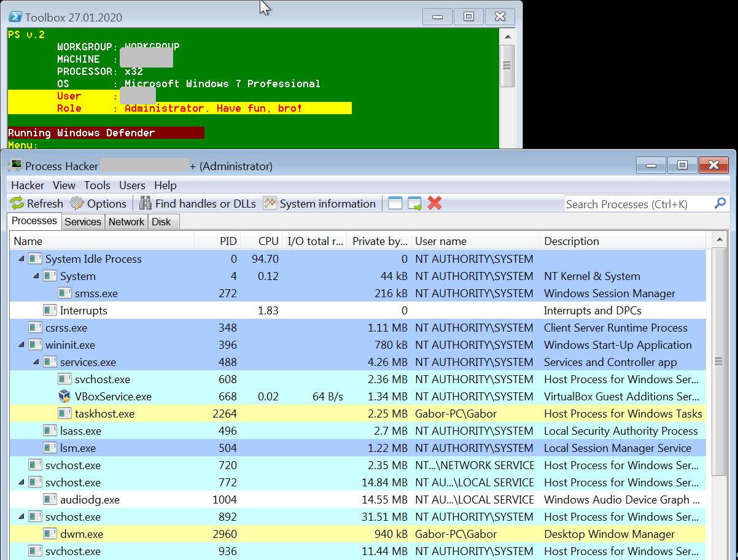The height and width of the screenshot is (560, 738).
Task: Click the search magnifier icon
Action: 720,204
